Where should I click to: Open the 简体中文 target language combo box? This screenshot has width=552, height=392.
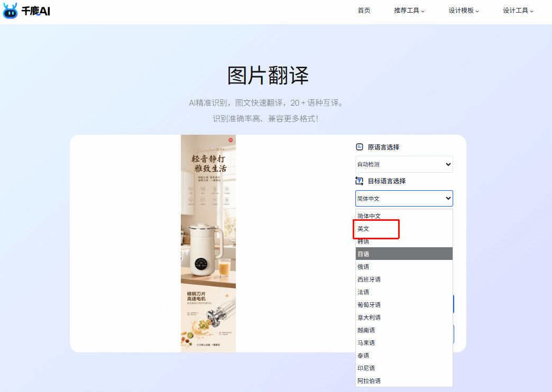pos(403,198)
